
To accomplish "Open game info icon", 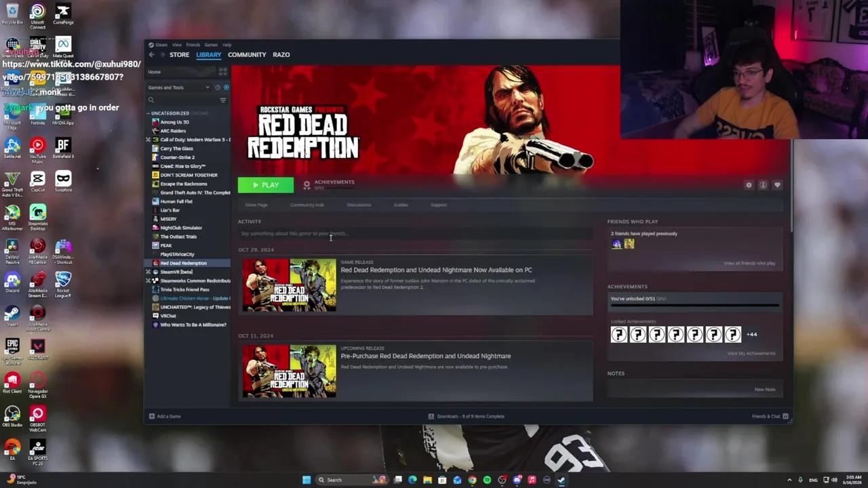I will [x=763, y=185].
